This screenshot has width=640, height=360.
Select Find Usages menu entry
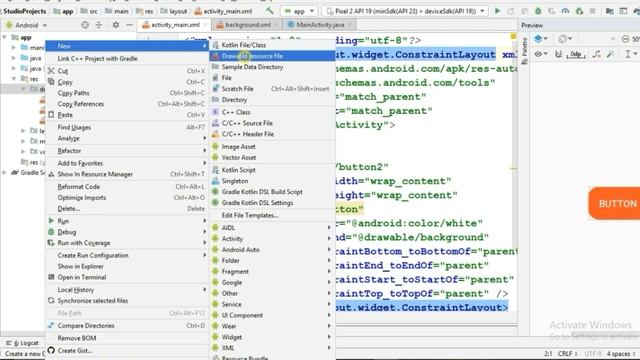[127, 127]
